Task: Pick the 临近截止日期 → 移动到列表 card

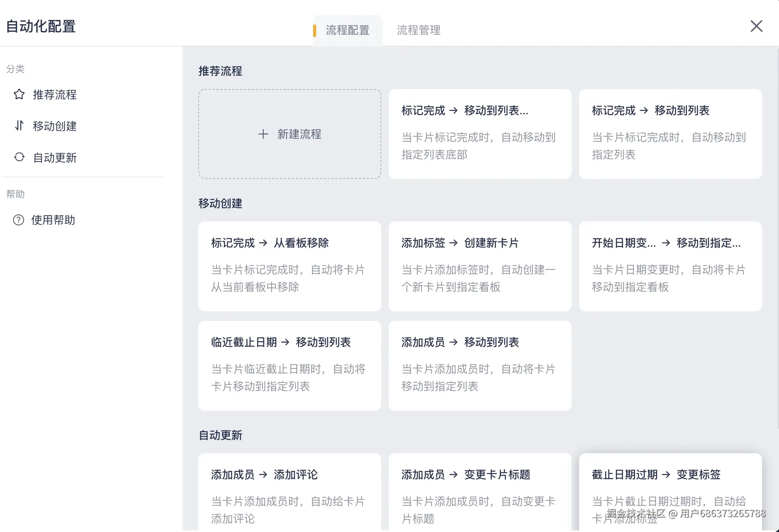Action: pos(289,365)
